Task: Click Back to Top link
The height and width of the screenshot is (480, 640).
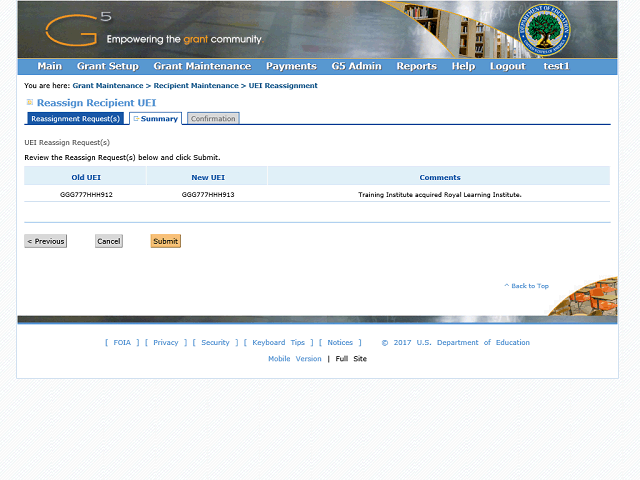Action: [x=527, y=286]
